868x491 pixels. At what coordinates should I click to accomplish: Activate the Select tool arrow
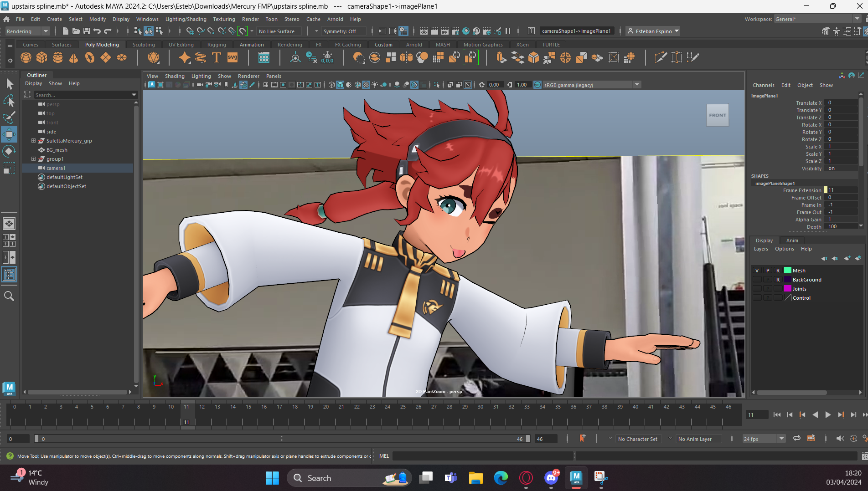pos(10,84)
